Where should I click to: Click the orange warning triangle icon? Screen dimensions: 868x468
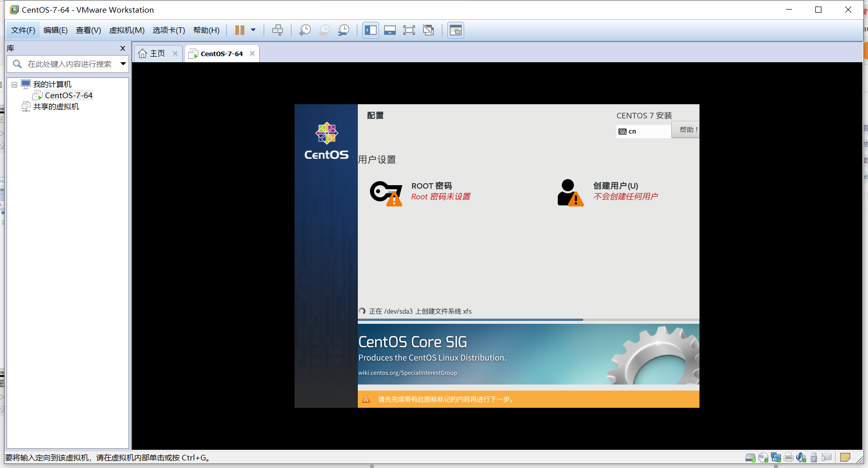pyautogui.click(x=366, y=400)
